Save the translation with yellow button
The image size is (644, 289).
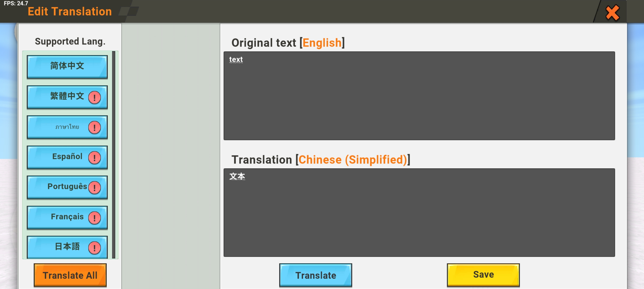[x=483, y=275]
